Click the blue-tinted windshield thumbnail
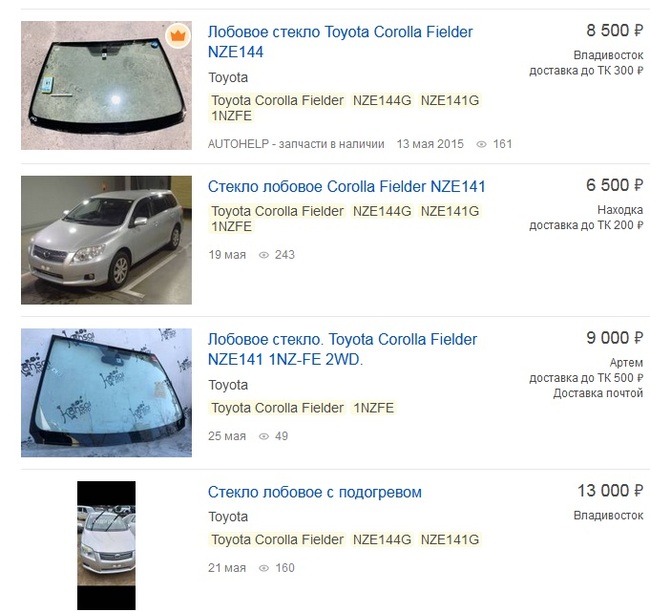 (105, 392)
